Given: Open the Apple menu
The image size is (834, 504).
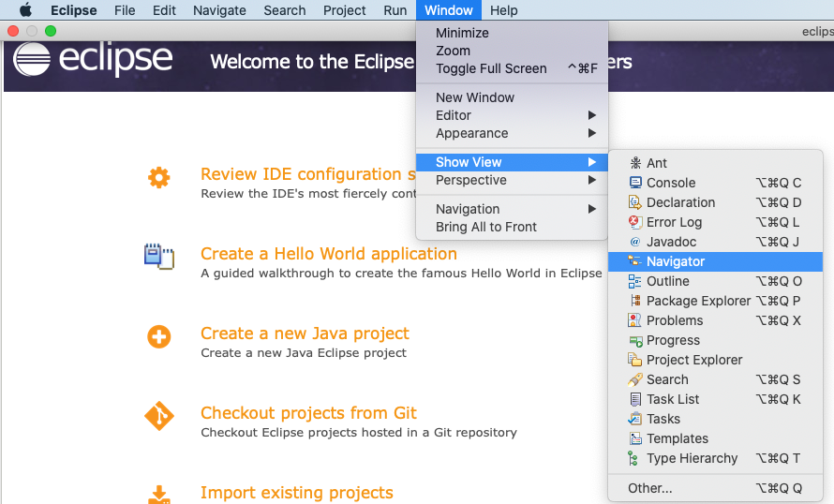Looking at the screenshot, I should click(25, 10).
